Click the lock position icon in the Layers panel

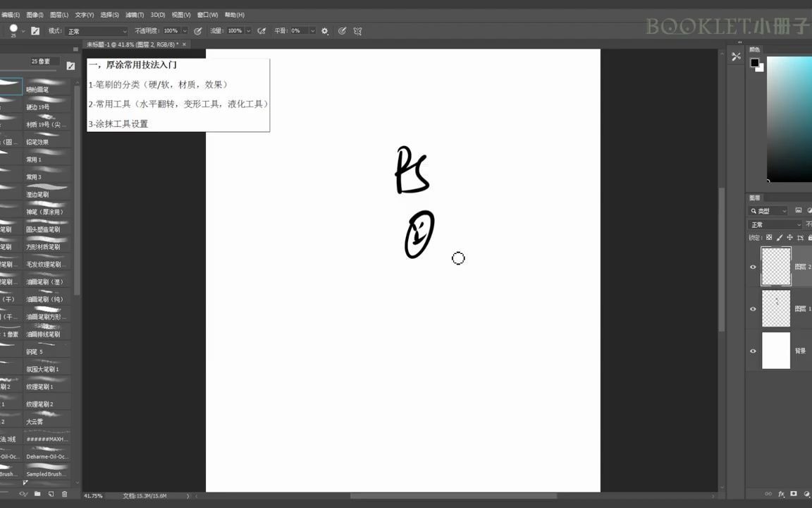(790, 237)
